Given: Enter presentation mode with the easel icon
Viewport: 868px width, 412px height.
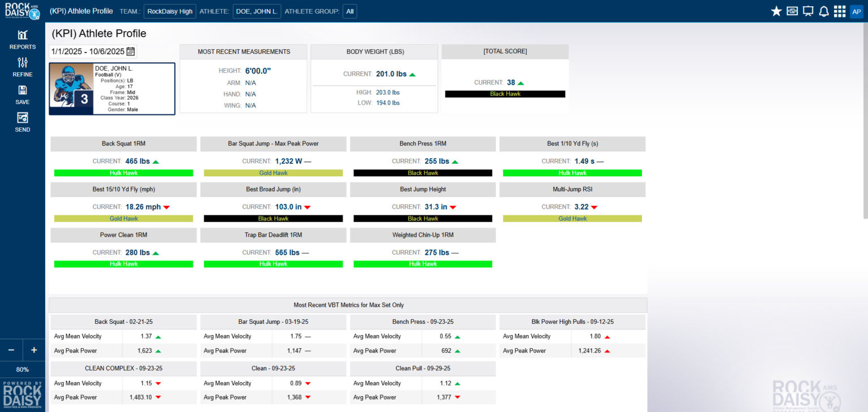Looking at the screenshot, I should point(808,10).
